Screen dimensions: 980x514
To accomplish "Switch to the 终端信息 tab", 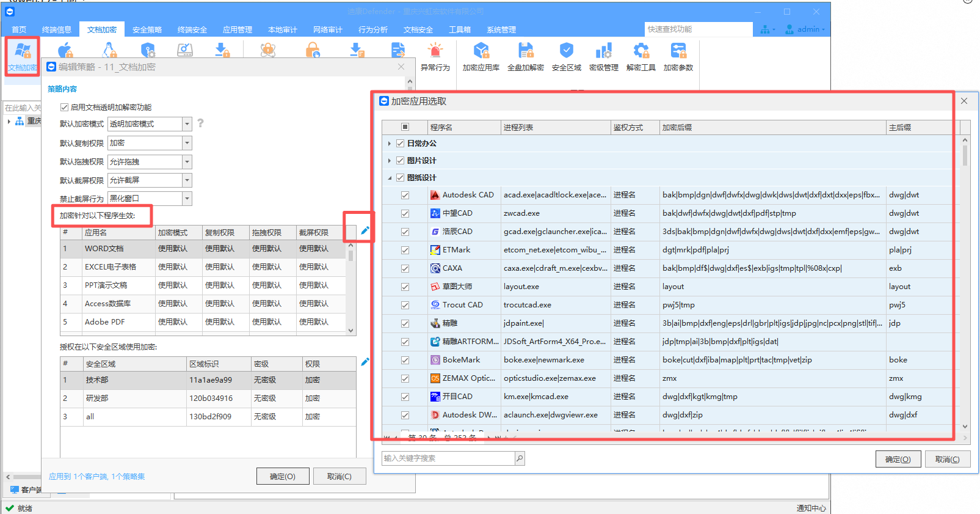I will (x=57, y=29).
